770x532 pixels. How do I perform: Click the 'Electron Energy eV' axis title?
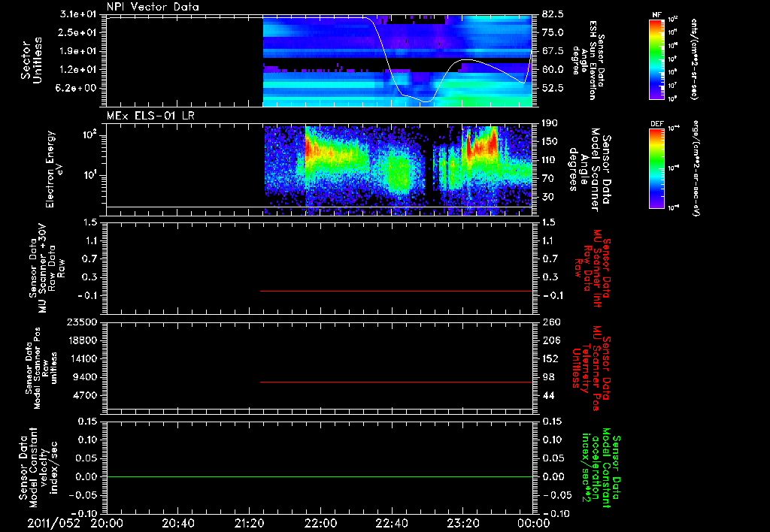56,170
